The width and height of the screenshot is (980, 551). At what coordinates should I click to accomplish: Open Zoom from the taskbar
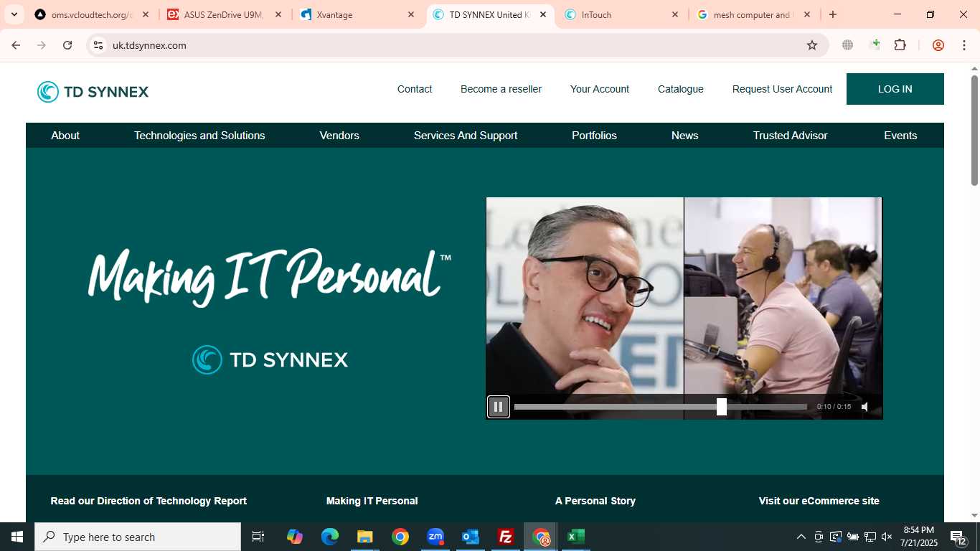[435, 537]
